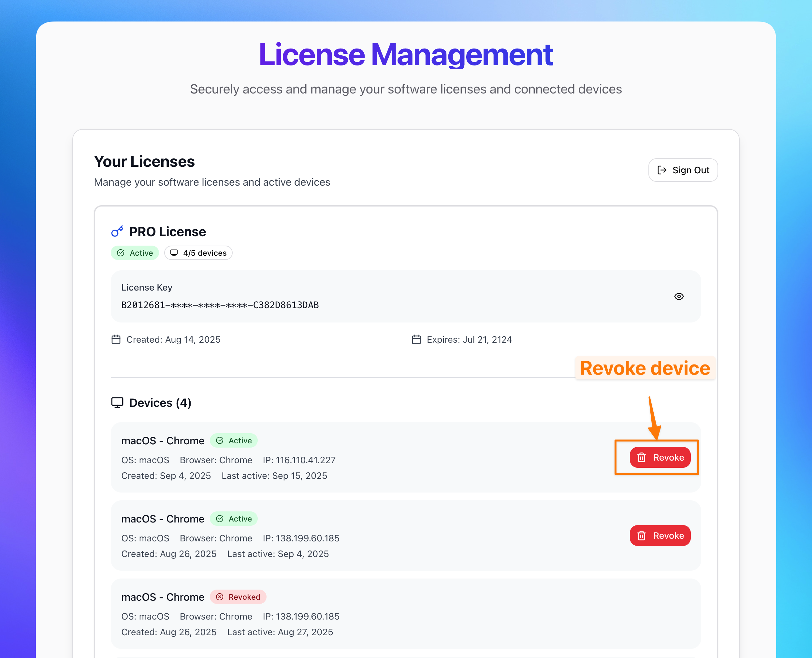Click the Your Licenses heading
The height and width of the screenshot is (658, 812).
point(144,162)
